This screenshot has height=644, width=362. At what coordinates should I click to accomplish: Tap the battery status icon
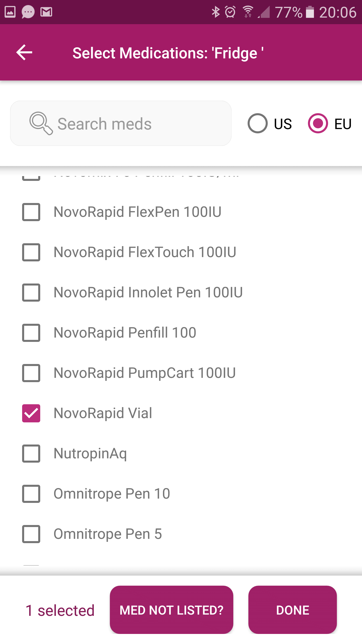tap(310, 12)
